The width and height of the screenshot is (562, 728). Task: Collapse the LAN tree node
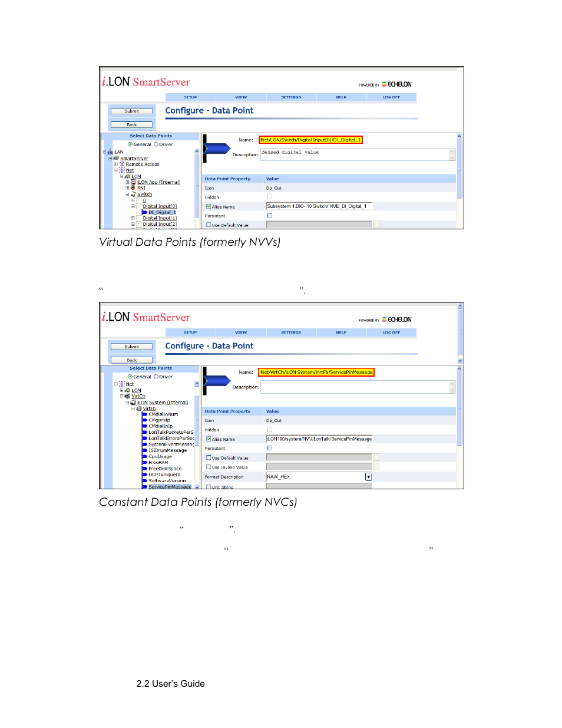105,152
